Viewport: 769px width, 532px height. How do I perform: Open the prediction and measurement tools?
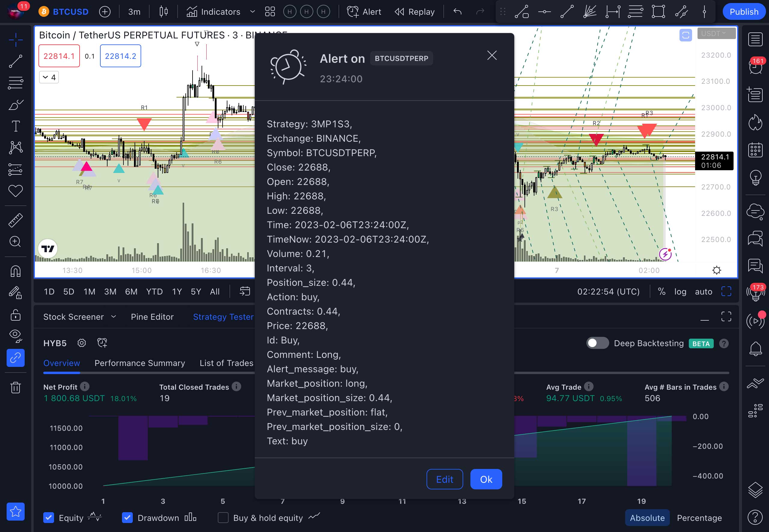click(16, 169)
